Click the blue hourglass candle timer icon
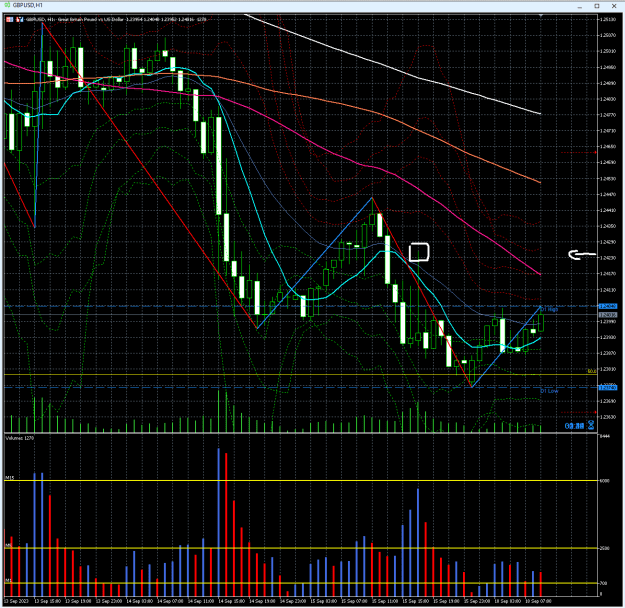 (591, 425)
